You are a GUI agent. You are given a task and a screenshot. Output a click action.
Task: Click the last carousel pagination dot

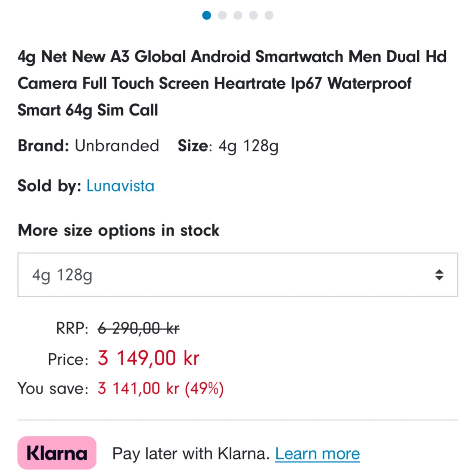click(269, 15)
